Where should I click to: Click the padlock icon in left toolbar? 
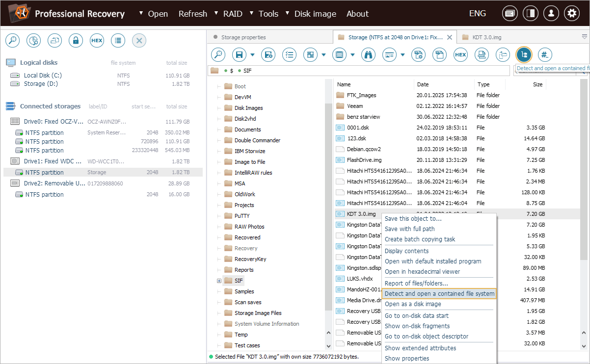(76, 41)
